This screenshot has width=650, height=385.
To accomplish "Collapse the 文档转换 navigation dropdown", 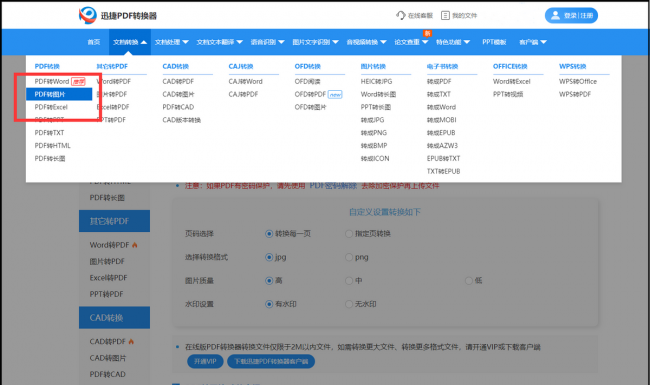I will (130, 42).
